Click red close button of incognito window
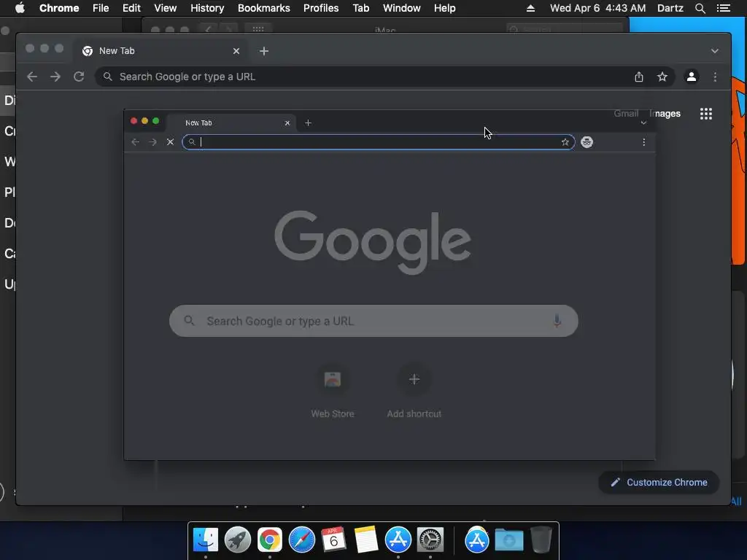 134,121
